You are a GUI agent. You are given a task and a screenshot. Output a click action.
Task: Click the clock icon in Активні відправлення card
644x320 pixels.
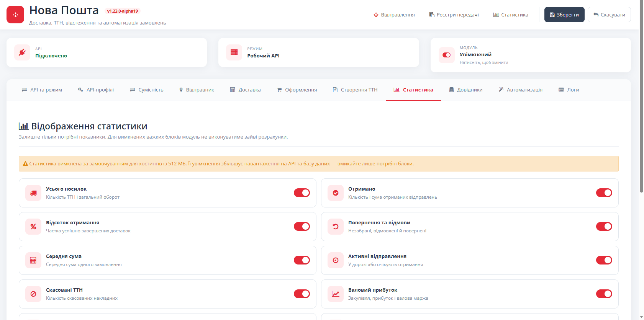(336, 260)
